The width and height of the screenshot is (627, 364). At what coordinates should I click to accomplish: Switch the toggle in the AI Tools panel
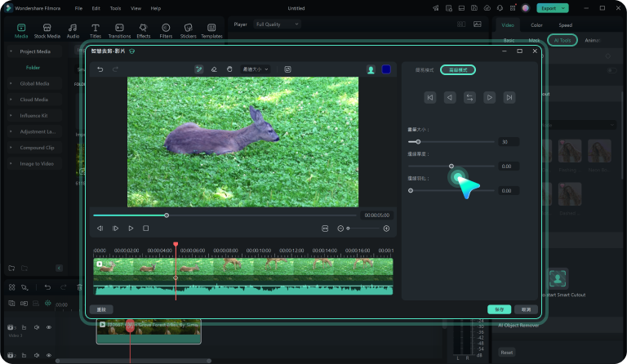point(611,70)
